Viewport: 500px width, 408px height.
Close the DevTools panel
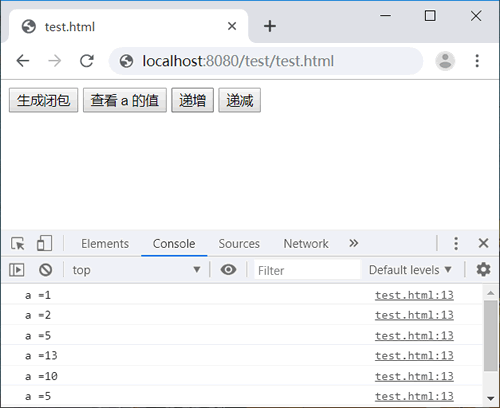(x=483, y=243)
